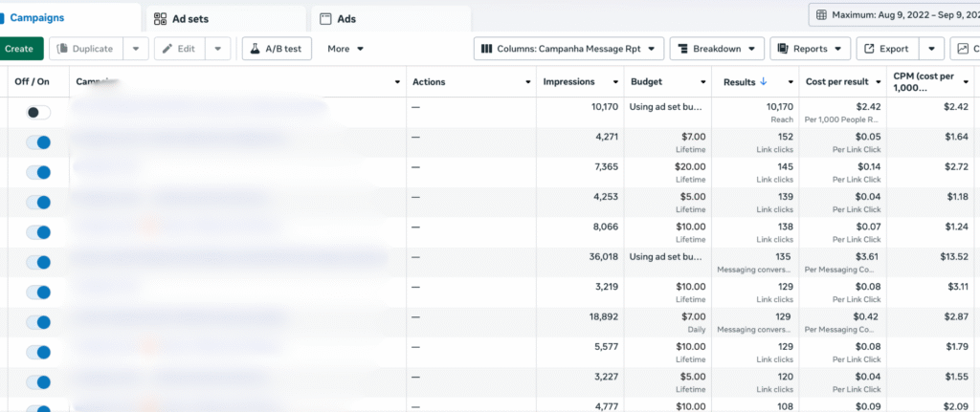Expand the Edit options arrow
Viewport: 980px width, 412px height.
pos(219,49)
